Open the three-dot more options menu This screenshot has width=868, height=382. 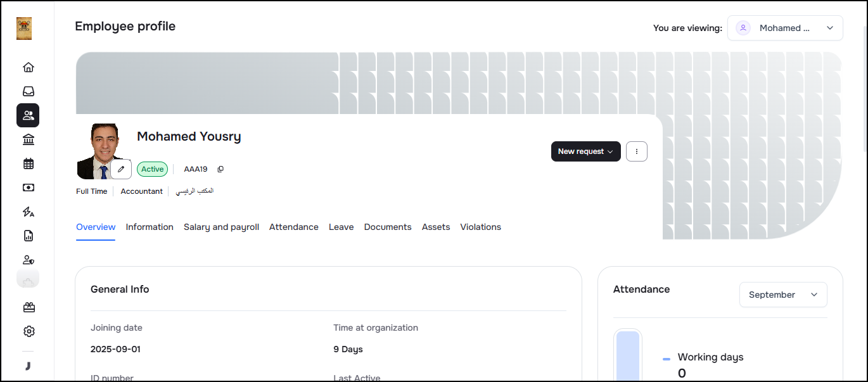click(x=636, y=151)
